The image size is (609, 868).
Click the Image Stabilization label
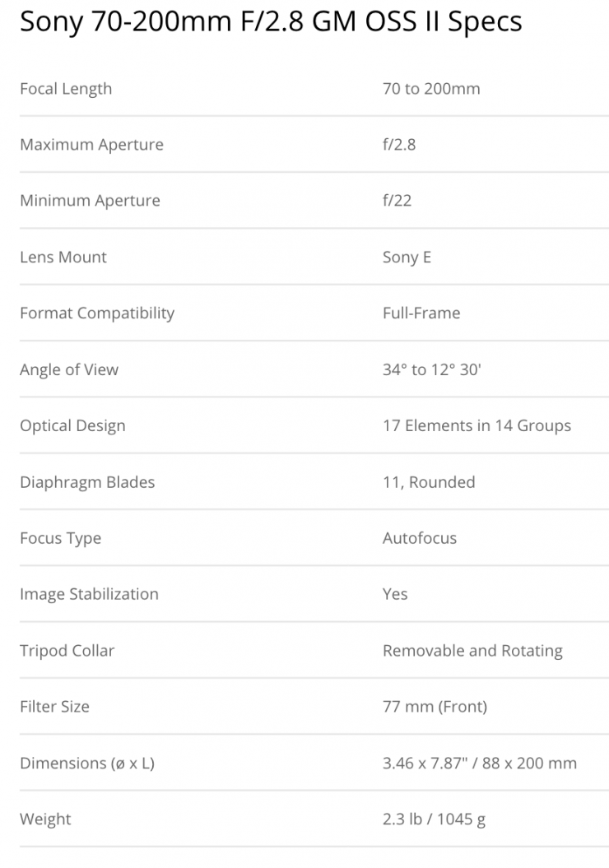point(89,594)
